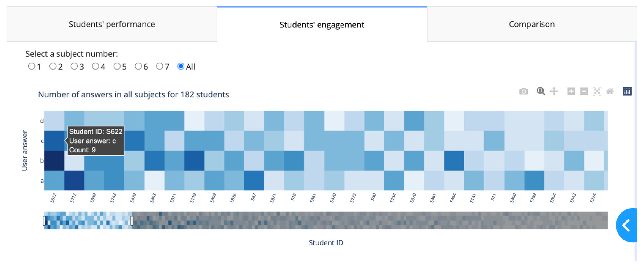Screen dimensions: 644x271
Task: Choose subject number 4
Action: [96, 66]
